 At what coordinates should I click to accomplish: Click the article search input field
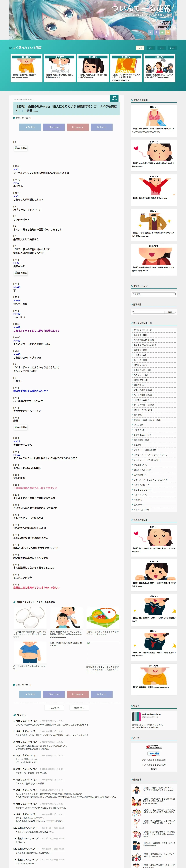click(x=148, y=312)
